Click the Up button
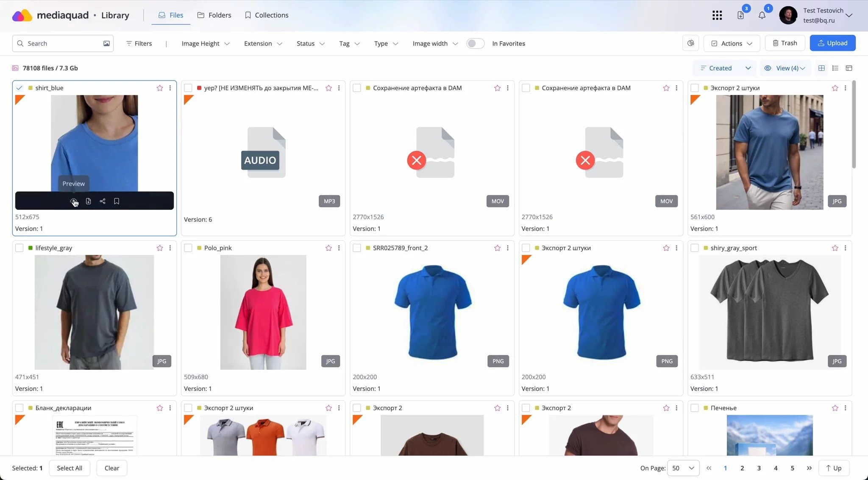868x480 pixels. click(x=834, y=468)
